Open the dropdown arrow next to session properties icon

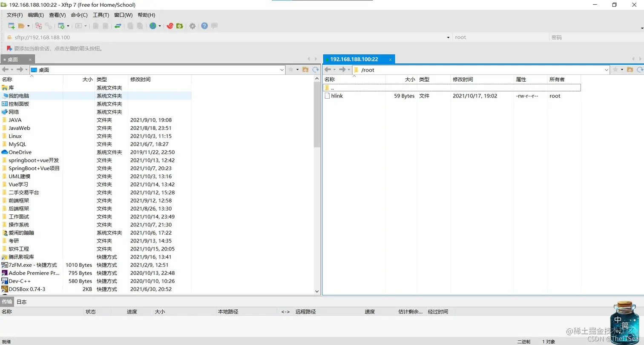[x=68, y=26]
